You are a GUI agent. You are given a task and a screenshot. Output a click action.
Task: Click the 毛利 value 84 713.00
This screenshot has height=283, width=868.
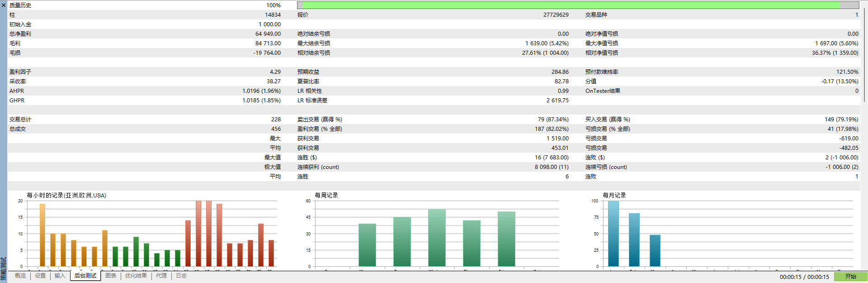tap(268, 43)
